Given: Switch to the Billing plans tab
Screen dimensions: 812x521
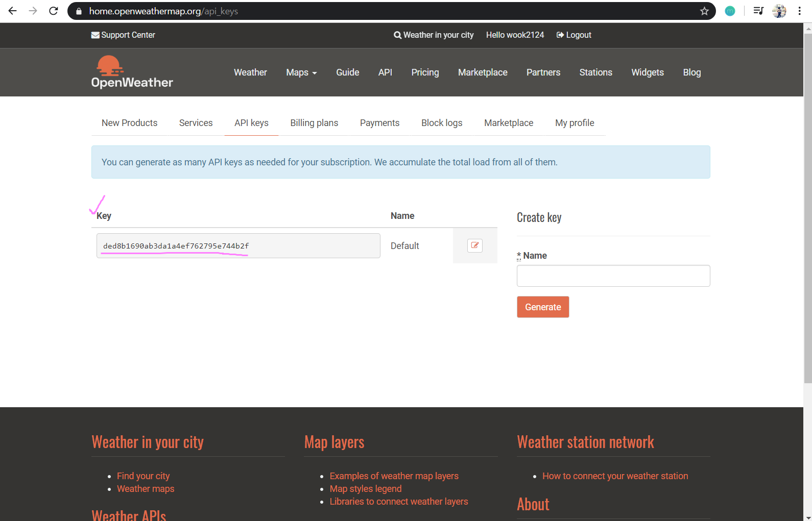Looking at the screenshot, I should 314,123.
